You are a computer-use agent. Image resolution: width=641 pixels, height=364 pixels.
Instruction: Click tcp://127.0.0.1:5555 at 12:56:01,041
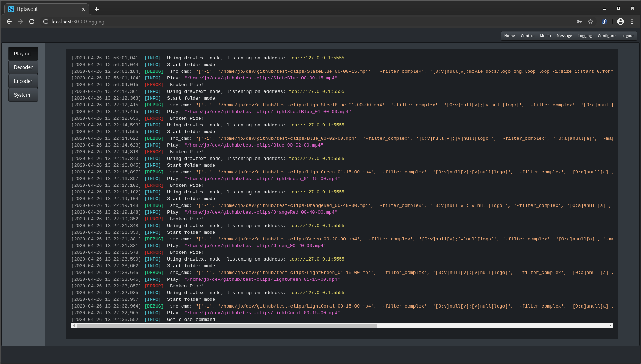[x=317, y=58]
